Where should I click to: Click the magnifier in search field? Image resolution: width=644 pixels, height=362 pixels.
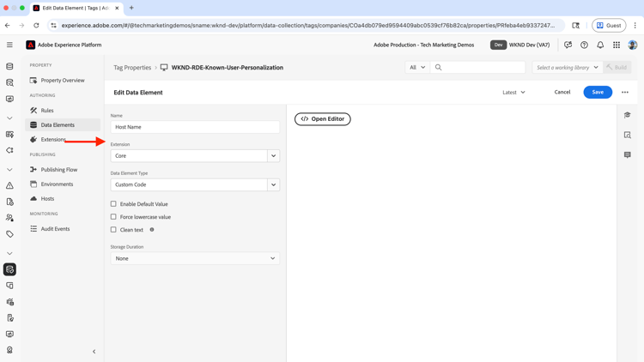coord(438,67)
